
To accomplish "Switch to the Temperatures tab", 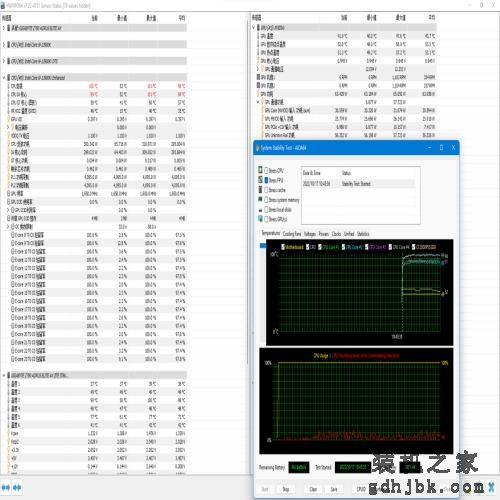I will 271,233.
